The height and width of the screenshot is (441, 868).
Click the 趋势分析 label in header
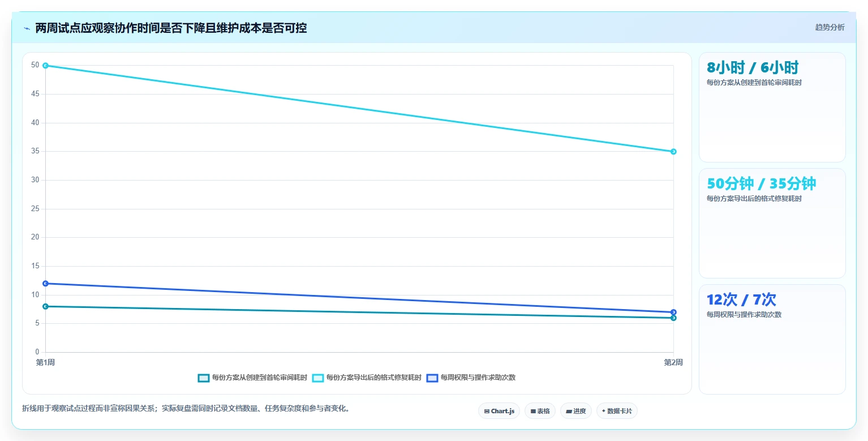[830, 27]
